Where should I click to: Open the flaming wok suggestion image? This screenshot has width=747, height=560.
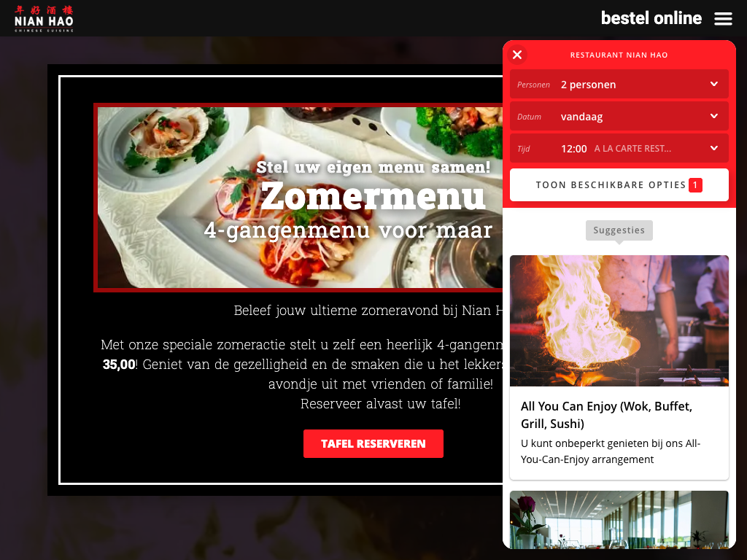pos(619,321)
